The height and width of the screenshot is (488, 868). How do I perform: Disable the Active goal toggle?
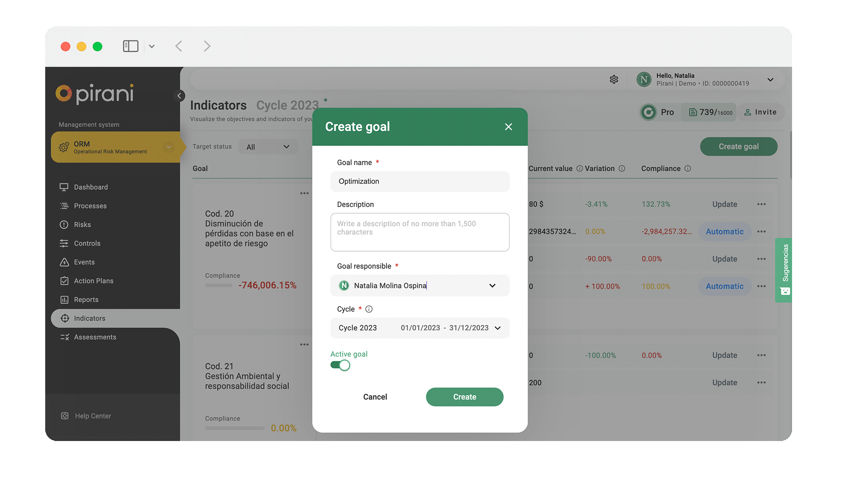340,365
